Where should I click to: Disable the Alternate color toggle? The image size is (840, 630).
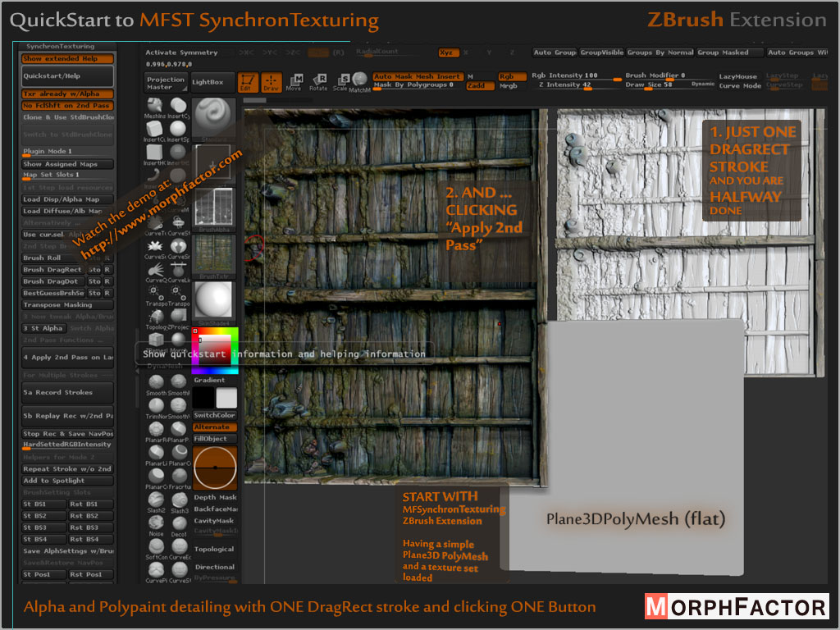214,427
